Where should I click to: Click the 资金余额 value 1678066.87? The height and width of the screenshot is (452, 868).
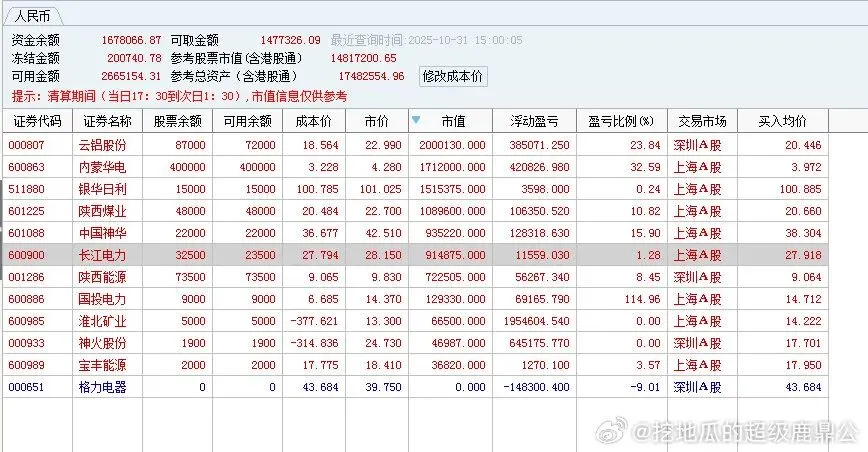pyautogui.click(x=131, y=40)
